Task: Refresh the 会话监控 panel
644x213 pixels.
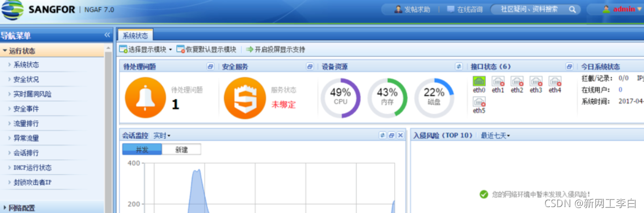Action: coord(382,135)
